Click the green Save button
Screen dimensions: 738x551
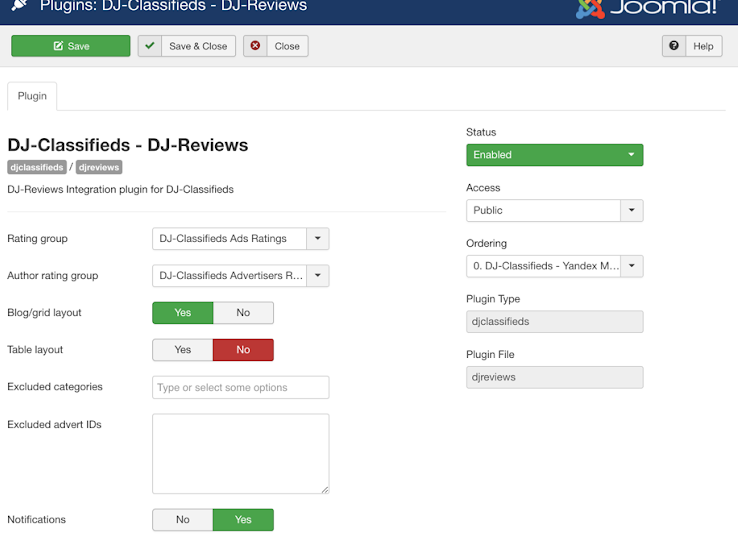(x=71, y=46)
